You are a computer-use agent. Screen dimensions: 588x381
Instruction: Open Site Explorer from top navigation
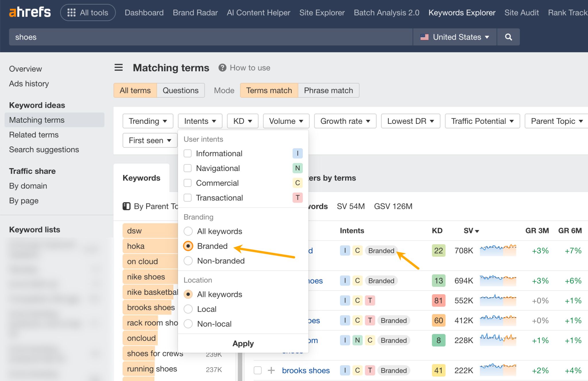point(322,12)
